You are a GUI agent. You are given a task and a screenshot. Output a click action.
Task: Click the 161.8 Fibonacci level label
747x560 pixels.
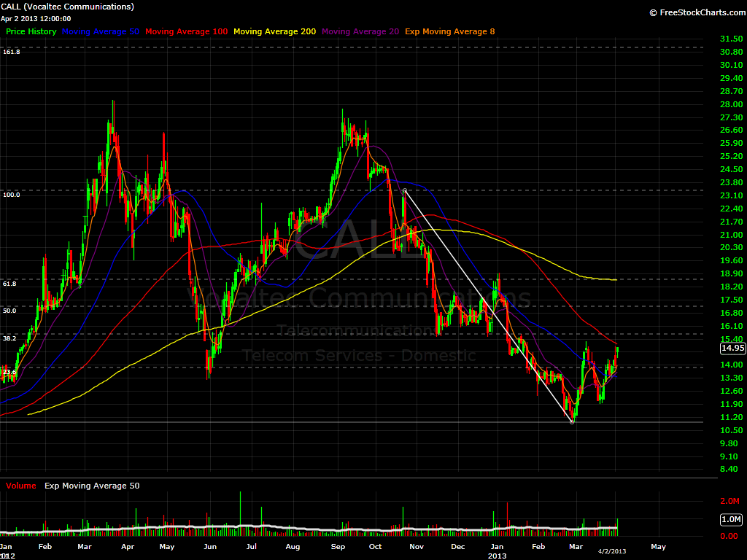coord(11,52)
